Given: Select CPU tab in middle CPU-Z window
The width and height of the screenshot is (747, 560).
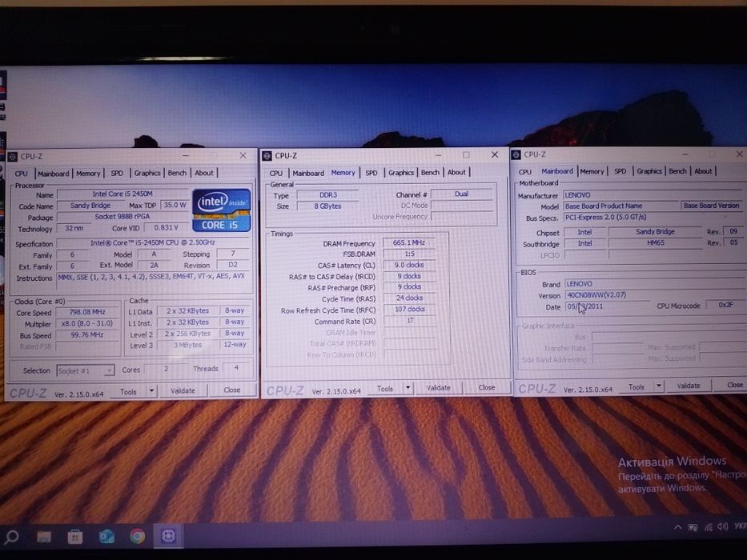Looking at the screenshot, I should pyautogui.click(x=276, y=174).
